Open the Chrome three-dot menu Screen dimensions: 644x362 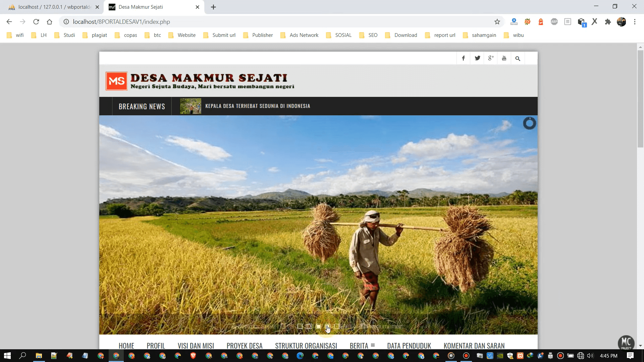tap(635, 21)
